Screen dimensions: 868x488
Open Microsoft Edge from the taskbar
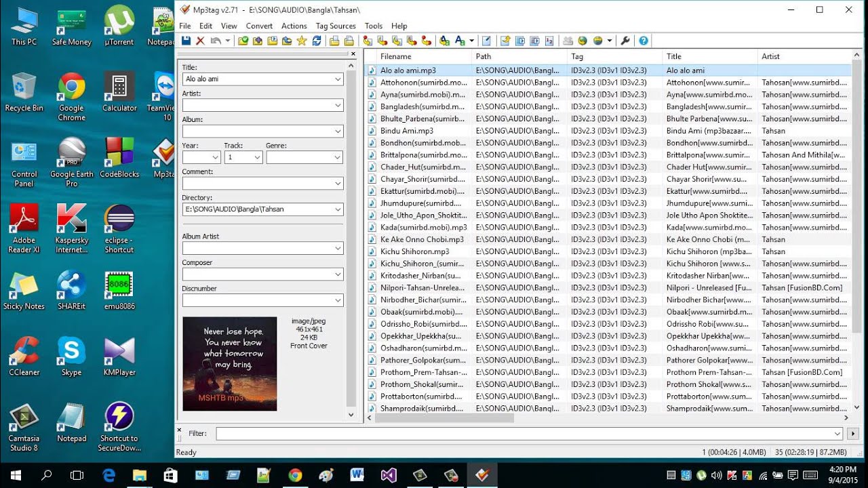coord(108,475)
